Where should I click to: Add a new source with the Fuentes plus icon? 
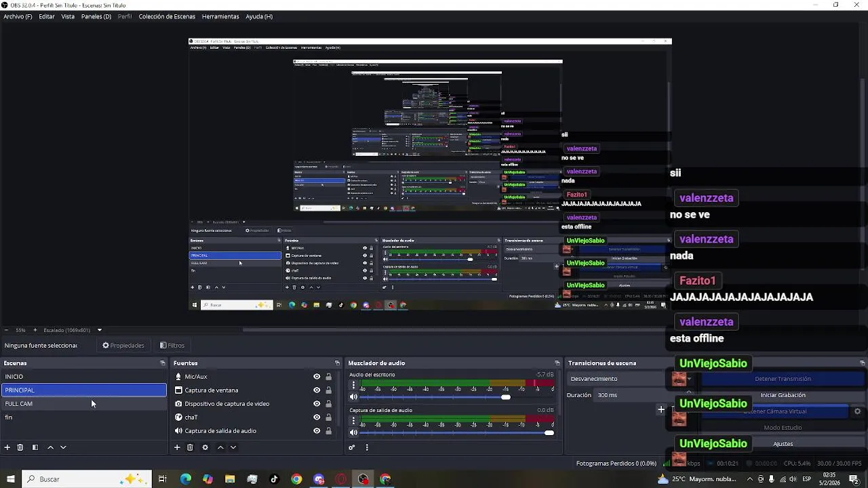click(177, 447)
